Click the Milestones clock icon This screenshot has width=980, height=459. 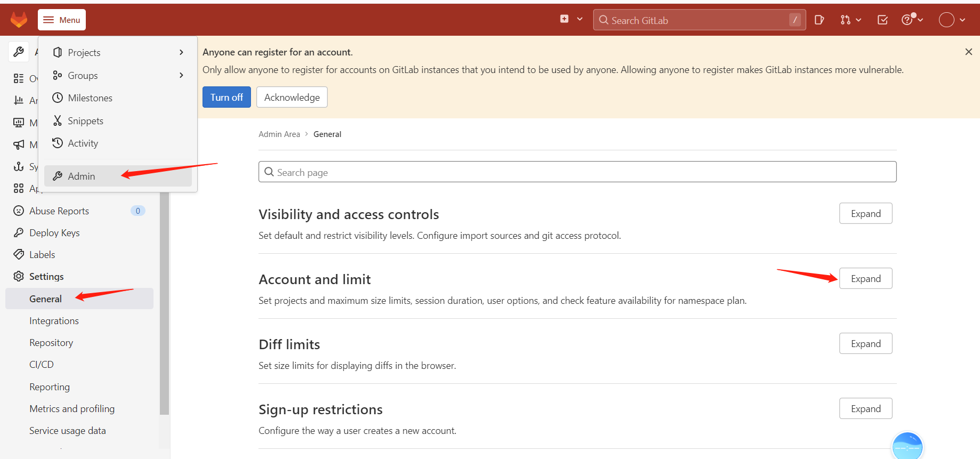(58, 98)
